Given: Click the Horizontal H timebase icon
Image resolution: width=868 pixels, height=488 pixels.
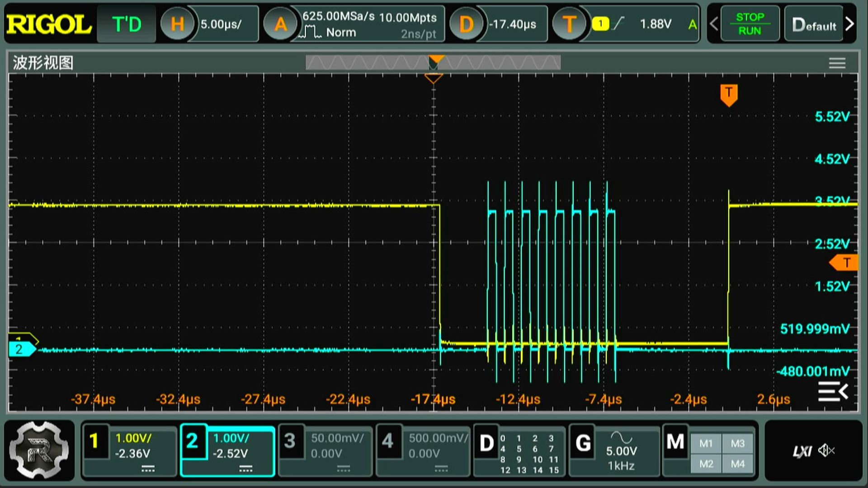Looking at the screenshot, I should (177, 24).
